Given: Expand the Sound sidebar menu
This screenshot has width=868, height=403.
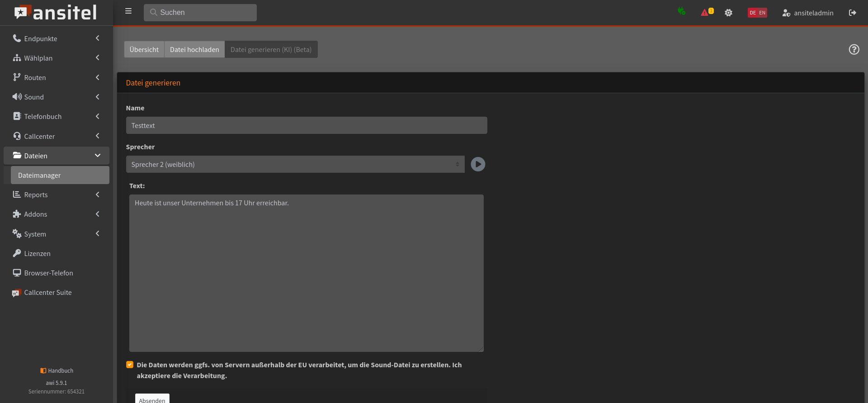Looking at the screenshot, I should click(x=57, y=97).
